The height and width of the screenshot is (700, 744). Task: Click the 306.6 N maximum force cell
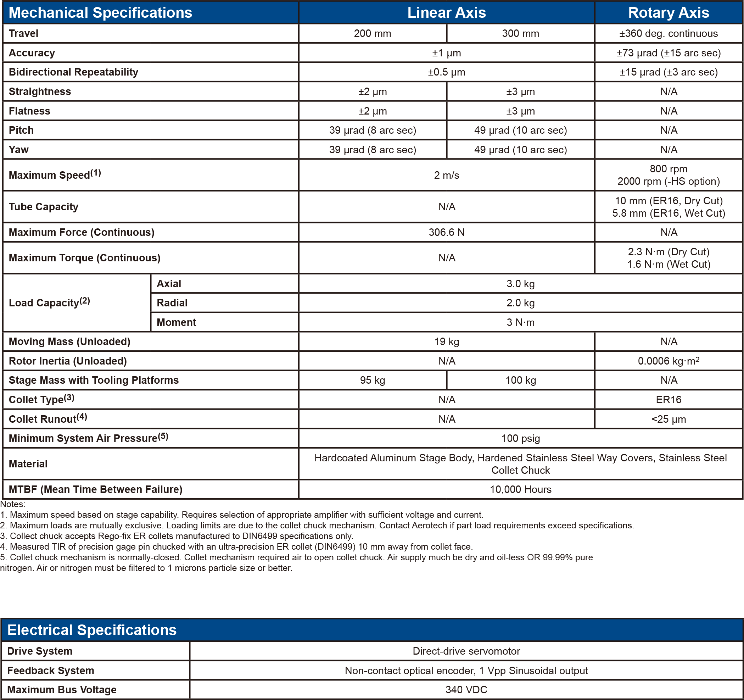tap(446, 232)
